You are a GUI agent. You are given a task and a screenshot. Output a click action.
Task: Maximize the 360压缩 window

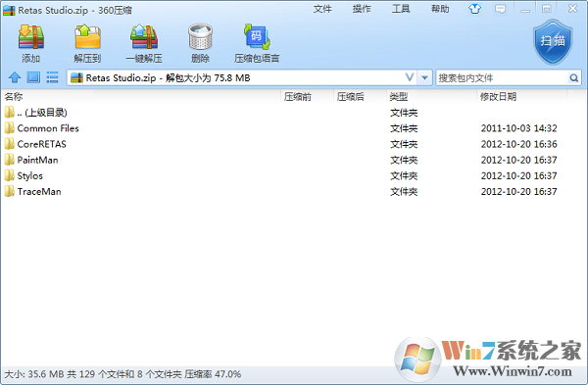pos(547,9)
